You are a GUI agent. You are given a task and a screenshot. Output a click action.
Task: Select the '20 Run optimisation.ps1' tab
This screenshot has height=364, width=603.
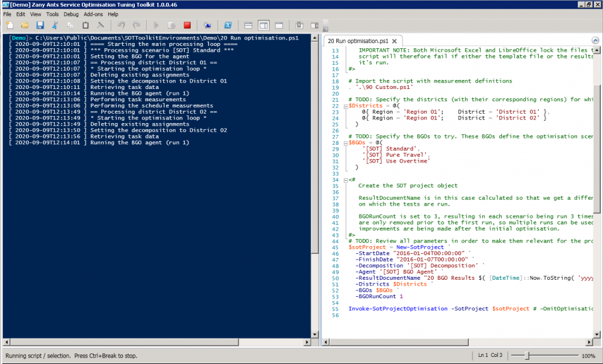click(x=358, y=41)
